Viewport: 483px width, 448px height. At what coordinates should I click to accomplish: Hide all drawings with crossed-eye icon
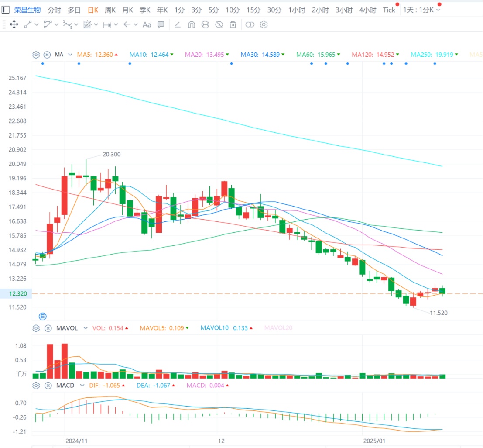(219, 24)
